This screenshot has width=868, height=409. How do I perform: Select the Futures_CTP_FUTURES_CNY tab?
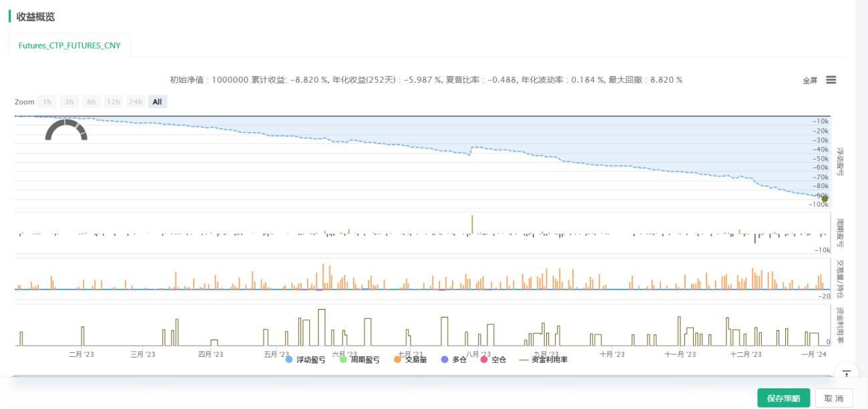click(69, 45)
